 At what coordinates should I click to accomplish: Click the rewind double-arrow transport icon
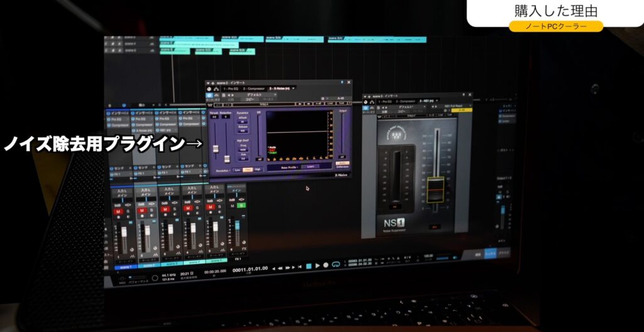[x=280, y=268]
